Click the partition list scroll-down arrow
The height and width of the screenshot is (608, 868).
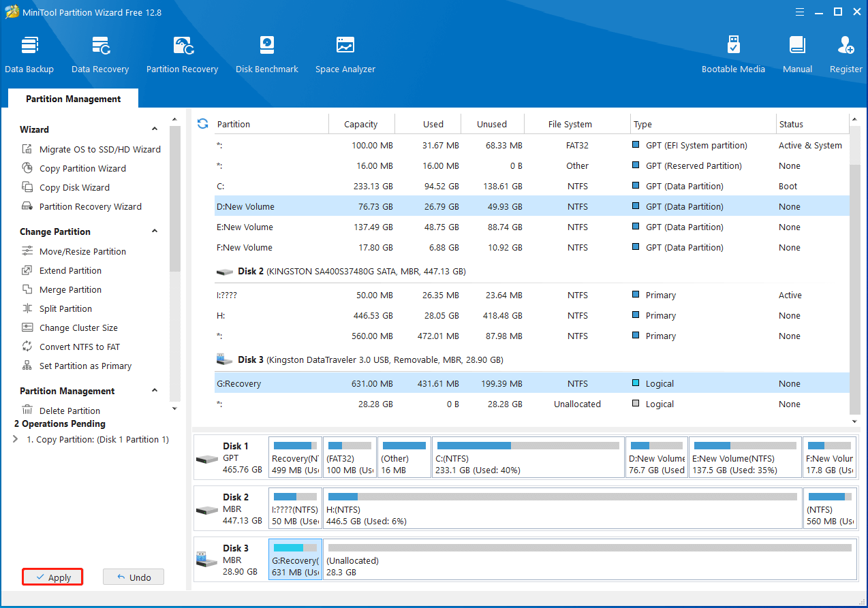tap(855, 421)
